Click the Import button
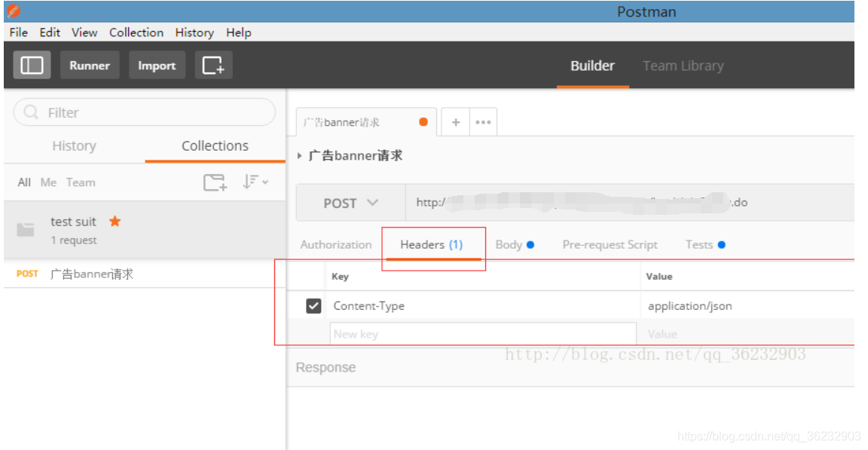The image size is (868, 450). (x=157, y=66)
